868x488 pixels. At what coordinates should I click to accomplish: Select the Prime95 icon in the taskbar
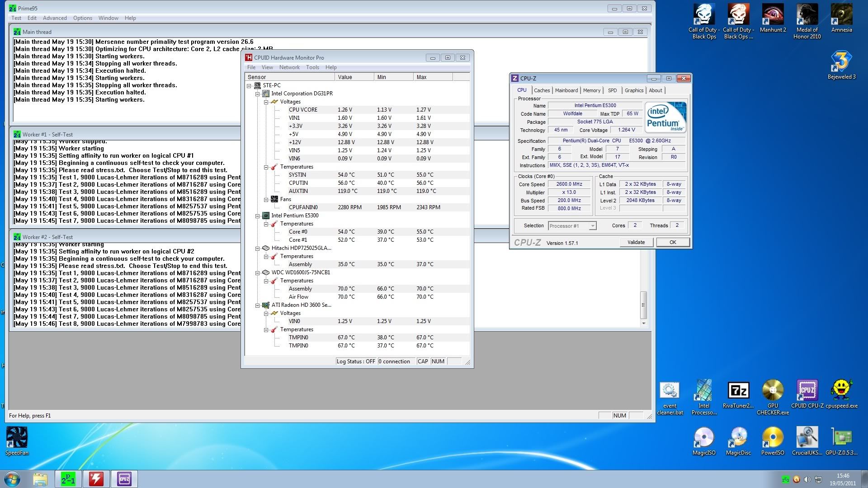tap(67, 479)
